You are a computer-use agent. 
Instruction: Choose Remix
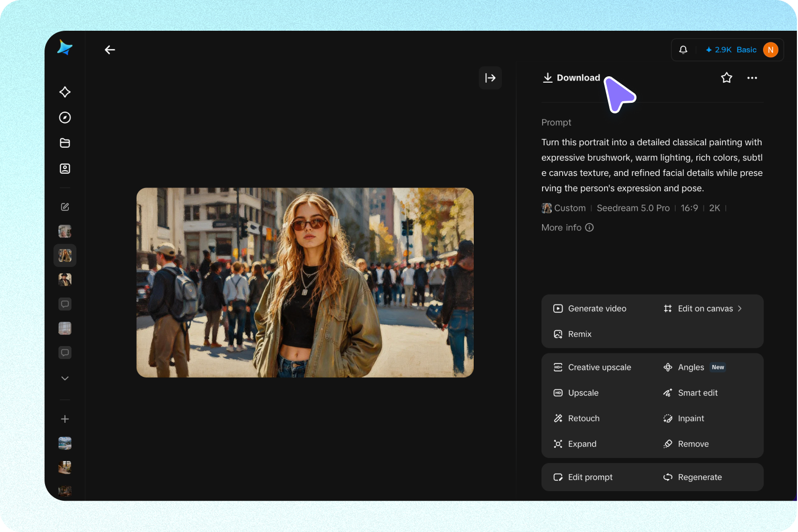tap(572, 334)
